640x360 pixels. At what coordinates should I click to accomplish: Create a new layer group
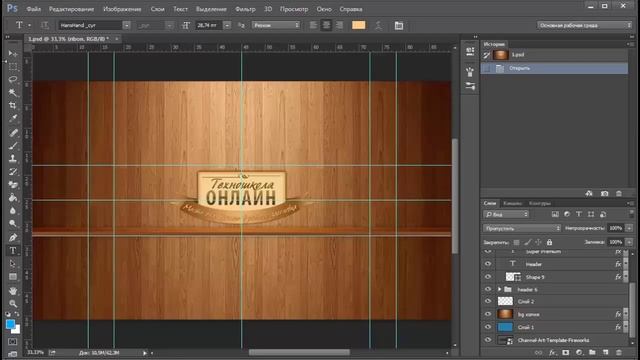coord(592,353)
